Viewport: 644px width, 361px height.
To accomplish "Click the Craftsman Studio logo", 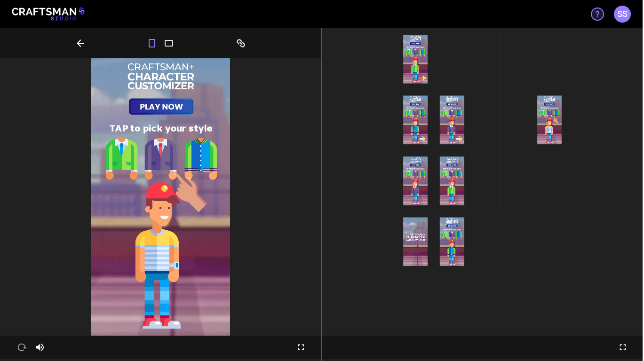I will coord(48,14).
